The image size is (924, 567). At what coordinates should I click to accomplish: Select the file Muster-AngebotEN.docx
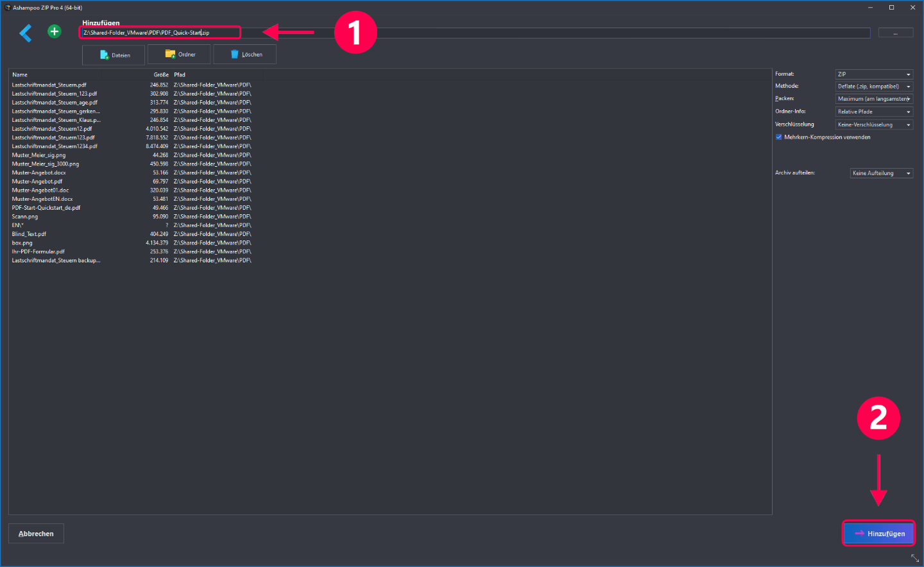tap(42, 199)
